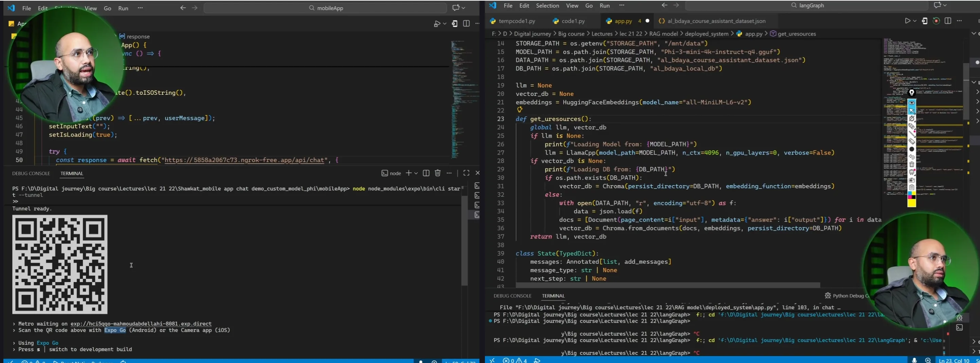Toggle the eye visibility in annotation toolbar

[912, 102]
